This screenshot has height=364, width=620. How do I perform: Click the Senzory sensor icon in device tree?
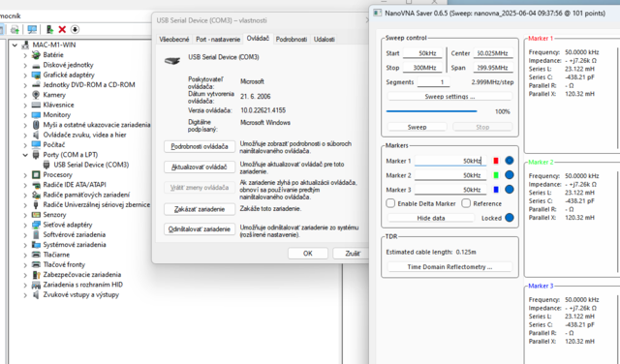tap(36, 215)
